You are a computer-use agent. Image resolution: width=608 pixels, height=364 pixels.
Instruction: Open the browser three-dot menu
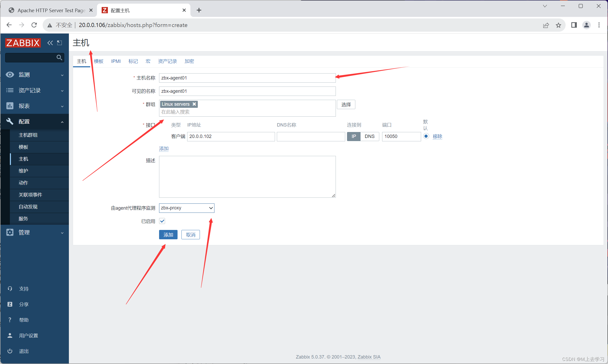click(x=599, y=25)
